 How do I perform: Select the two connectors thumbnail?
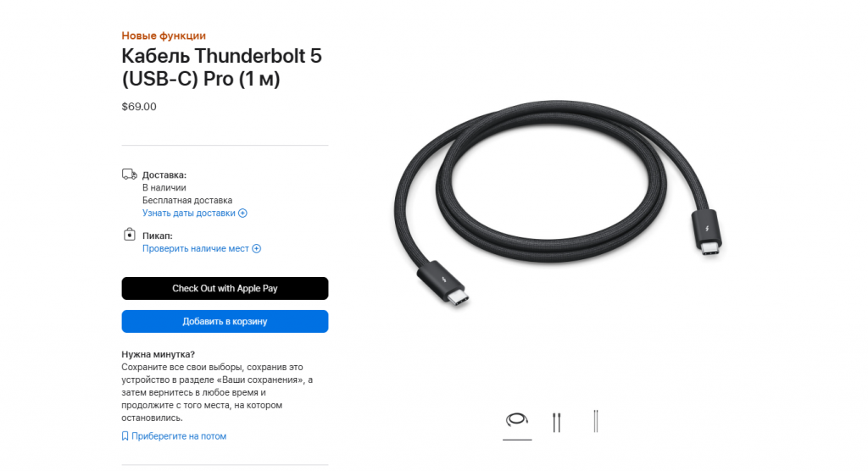[556, 422]
